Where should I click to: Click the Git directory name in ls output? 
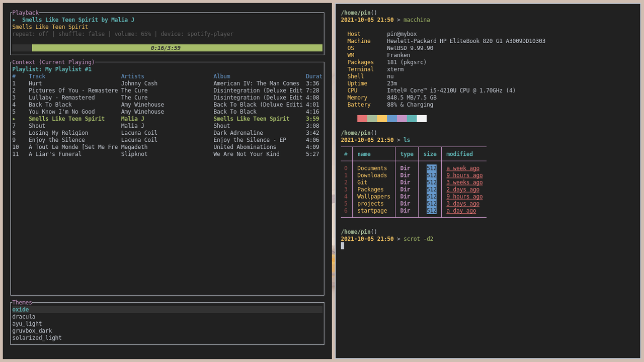click(362, 183)
